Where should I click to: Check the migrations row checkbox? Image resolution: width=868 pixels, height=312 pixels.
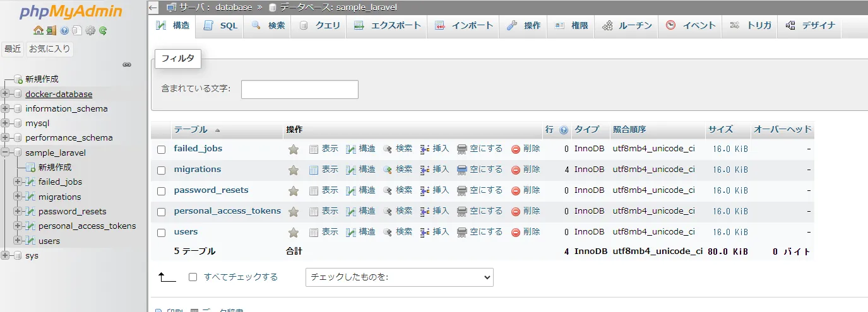[x=161, y=170]
